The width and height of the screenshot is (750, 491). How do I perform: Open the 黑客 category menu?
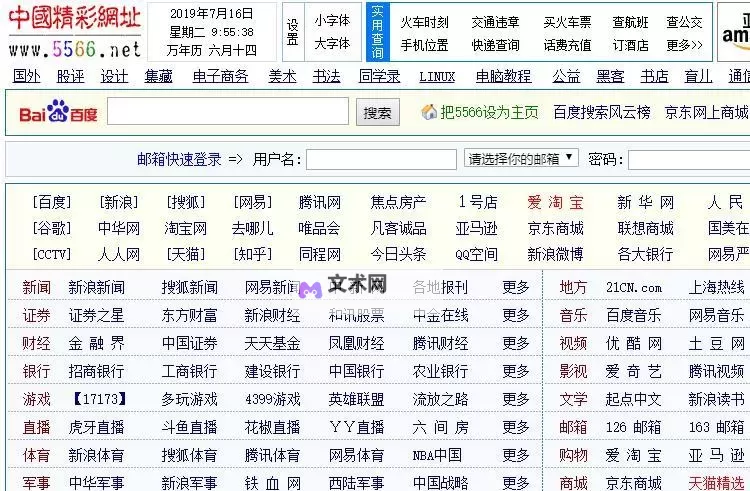[x=610, y=76]
